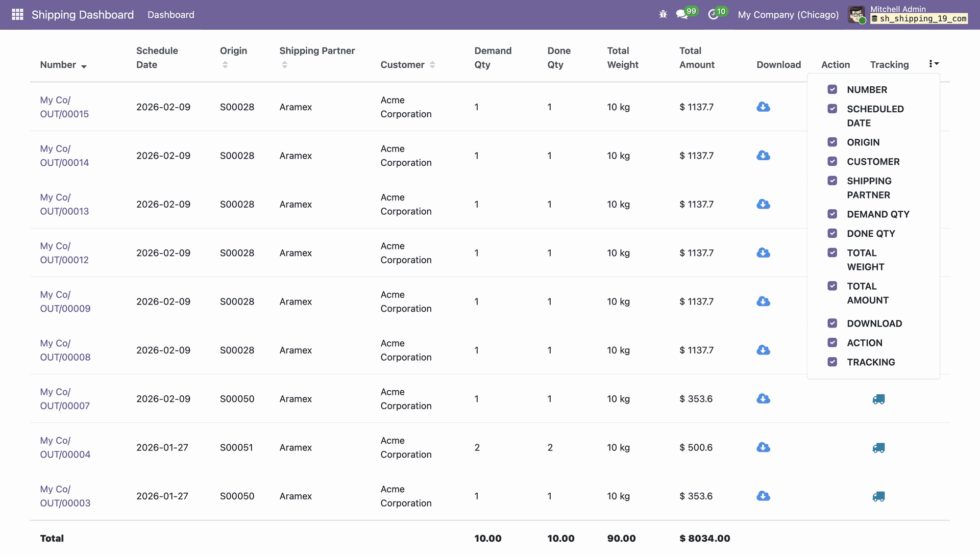This screenshot has height=555, width=980.
Task: Switch company via My Company (Chicago)
Action: tap(788, 15)
